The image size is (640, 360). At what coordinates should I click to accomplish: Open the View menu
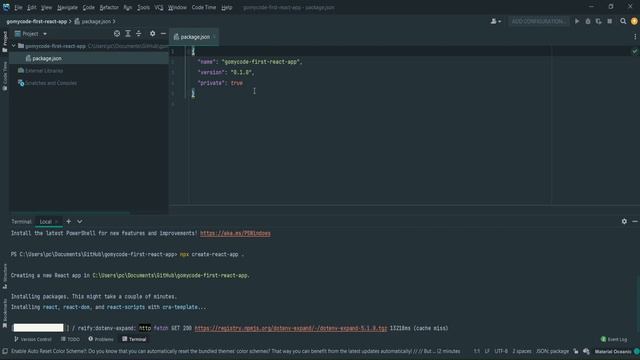(x=47, y=7)
